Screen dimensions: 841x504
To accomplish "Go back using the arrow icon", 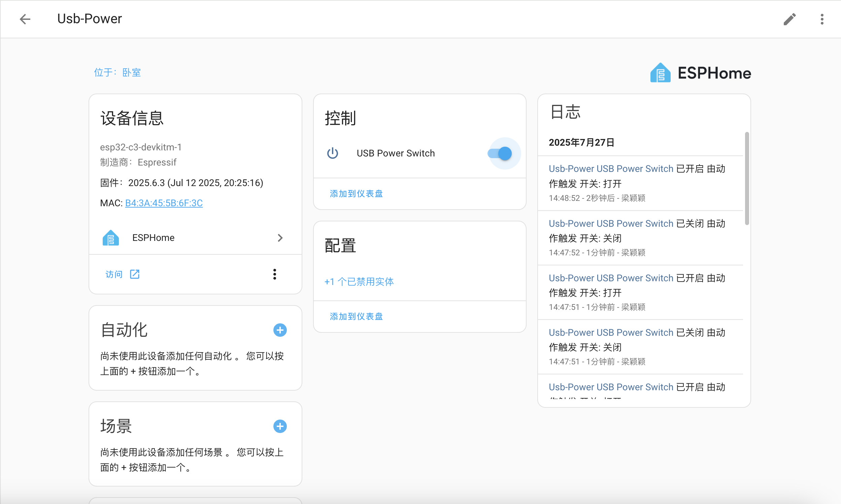I will (25, 19).
